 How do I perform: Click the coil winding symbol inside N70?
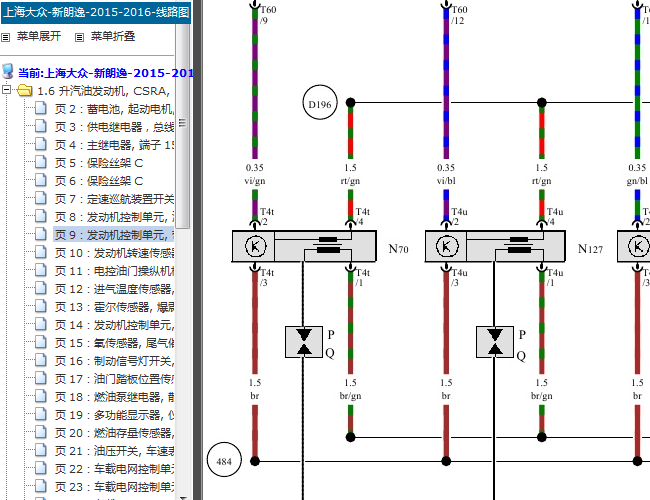(328, 245)
